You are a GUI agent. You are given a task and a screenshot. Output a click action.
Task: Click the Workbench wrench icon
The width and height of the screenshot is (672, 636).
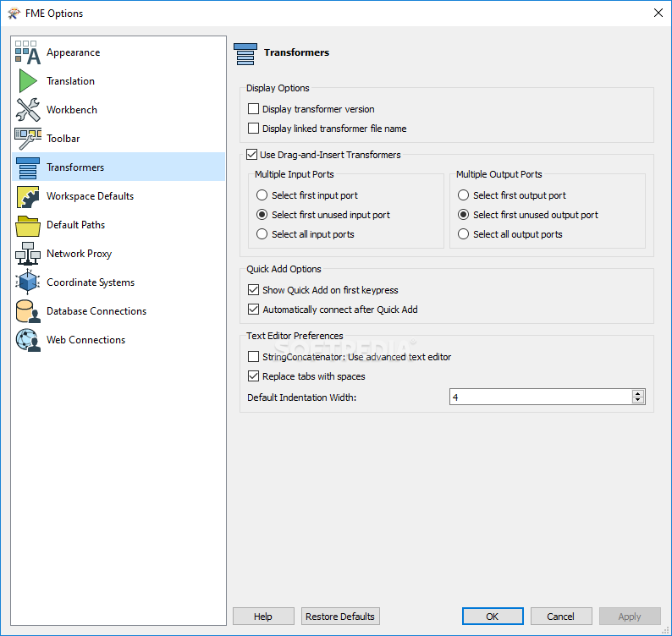coord(28,110)
